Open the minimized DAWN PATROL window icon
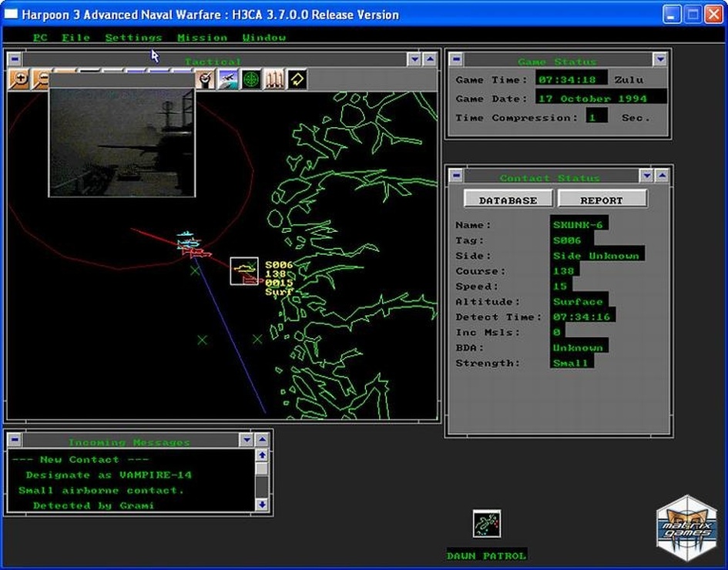Viewport: 728px width, 570px height. (486, 524)
